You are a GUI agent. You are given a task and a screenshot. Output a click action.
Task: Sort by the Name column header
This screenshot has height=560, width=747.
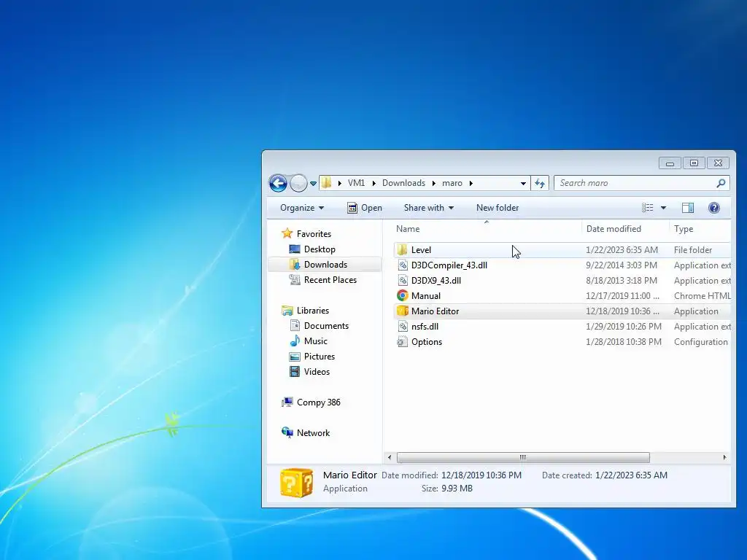486,228
